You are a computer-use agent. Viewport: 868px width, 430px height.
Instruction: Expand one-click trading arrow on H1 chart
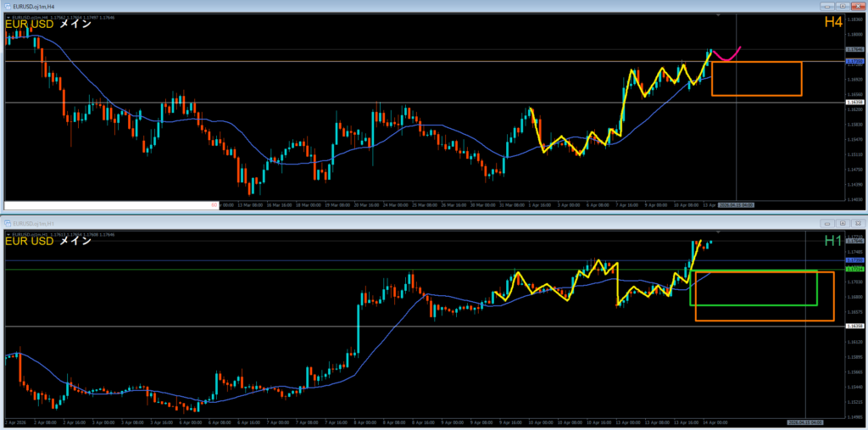tap(8, 232)
